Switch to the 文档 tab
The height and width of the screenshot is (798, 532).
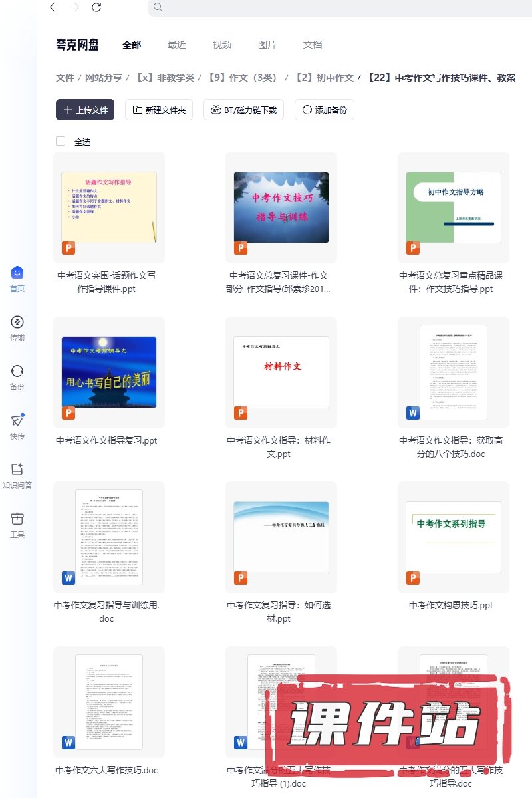click(313, 45)
